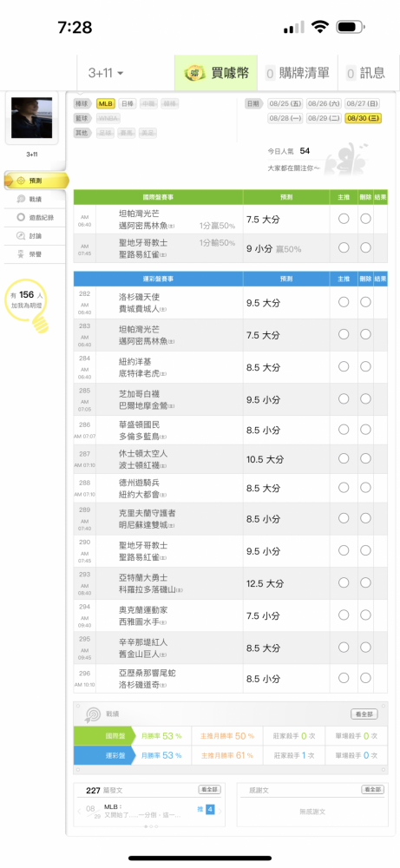The height and width of the screenshot is (868, 400).
Task: Go to previous post with left arrow
Action: (x=79, y=811)
